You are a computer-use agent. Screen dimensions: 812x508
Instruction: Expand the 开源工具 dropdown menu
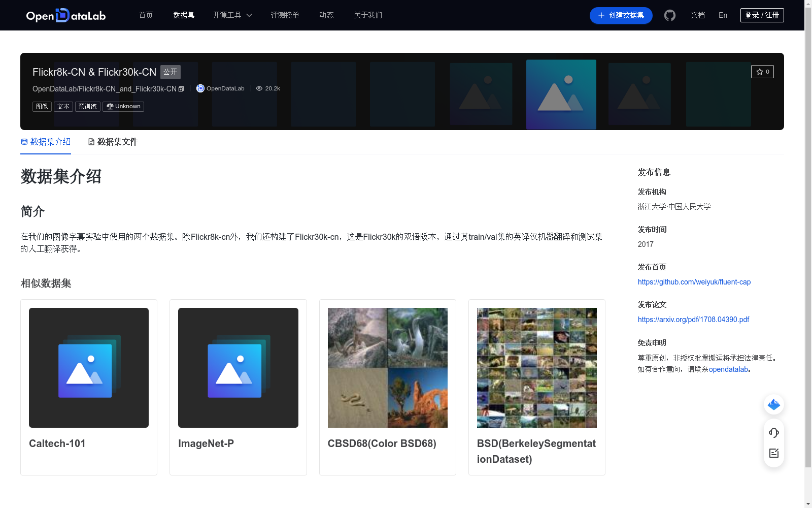click(232, 15)
